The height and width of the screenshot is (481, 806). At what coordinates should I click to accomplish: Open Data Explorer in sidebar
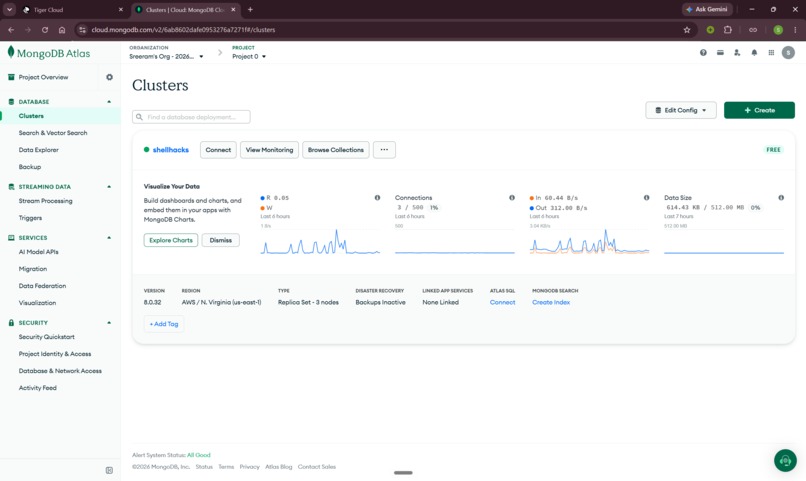pos(39,150)
